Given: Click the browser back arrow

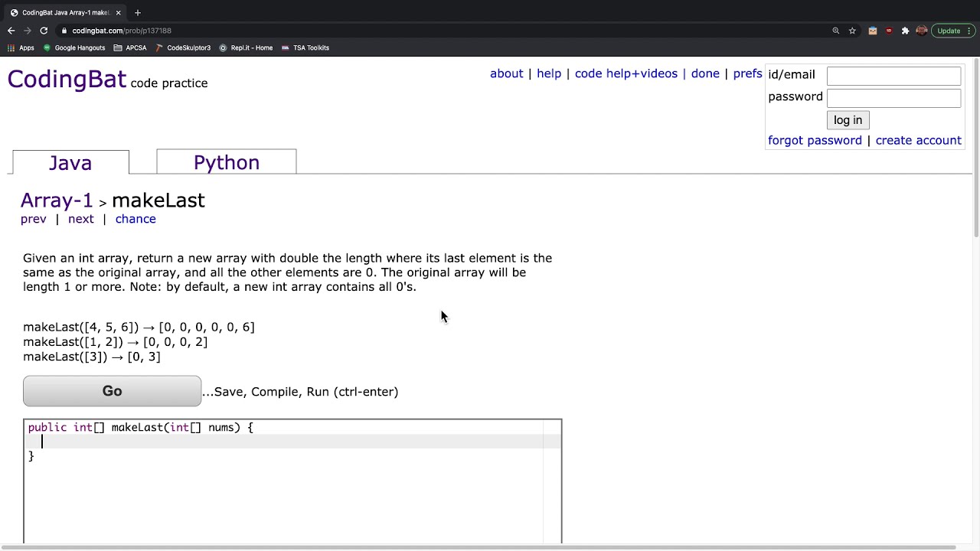Looking at the screenshot, I should tap(11, 31).
